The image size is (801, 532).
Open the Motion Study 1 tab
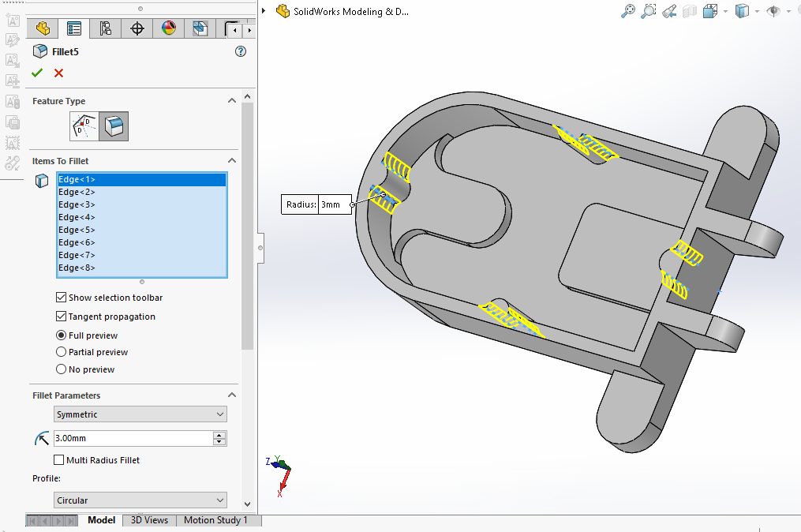[x=215, y=520]
